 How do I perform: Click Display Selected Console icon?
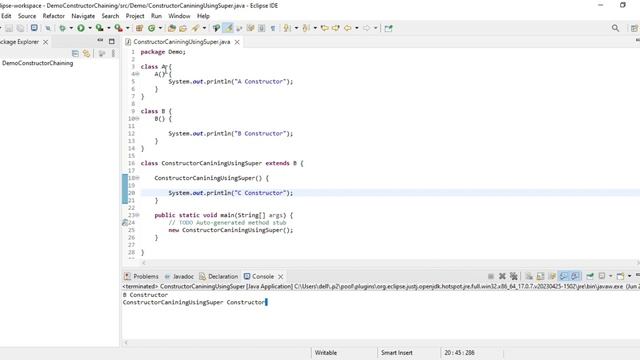coord(602,276)
